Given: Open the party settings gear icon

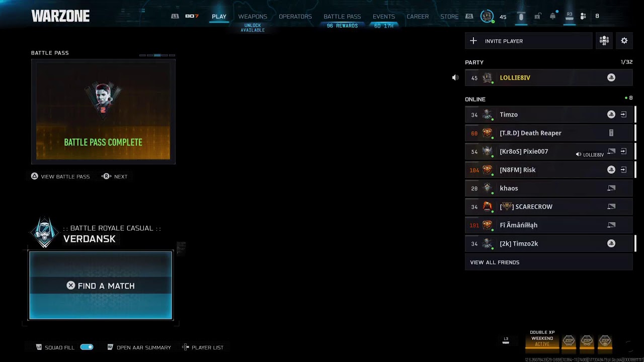Looking at the screenshot, I should tap(624, 41).
